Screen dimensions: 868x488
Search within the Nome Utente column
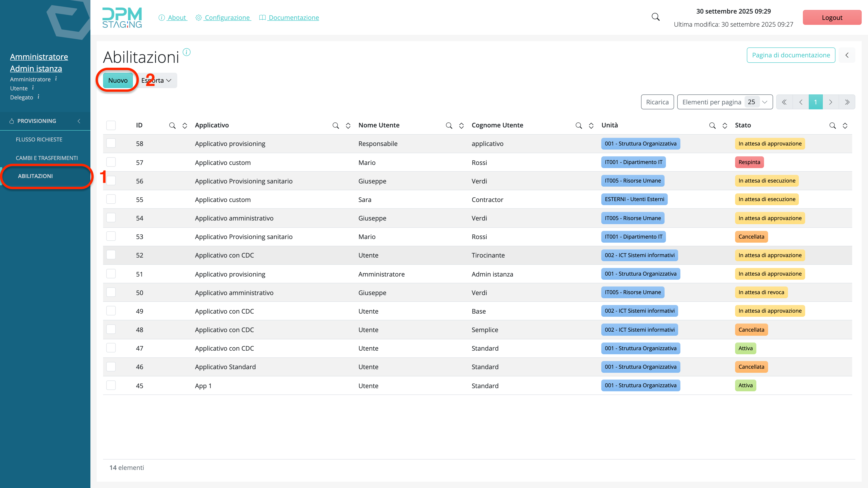pyautogui.click(x=449, y=126)
